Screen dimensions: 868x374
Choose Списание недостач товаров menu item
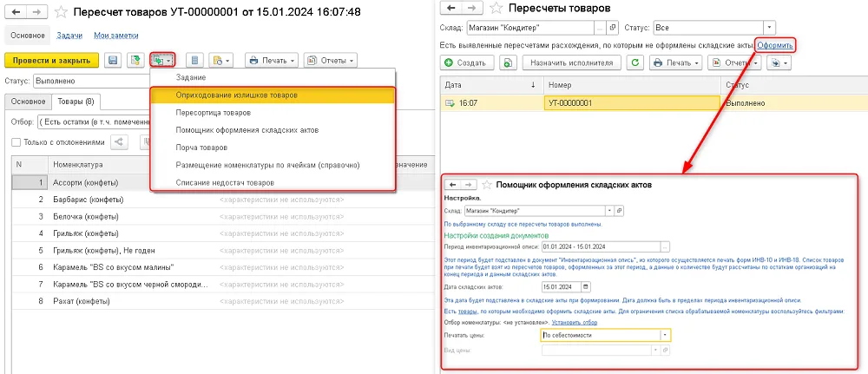[273, 182]
